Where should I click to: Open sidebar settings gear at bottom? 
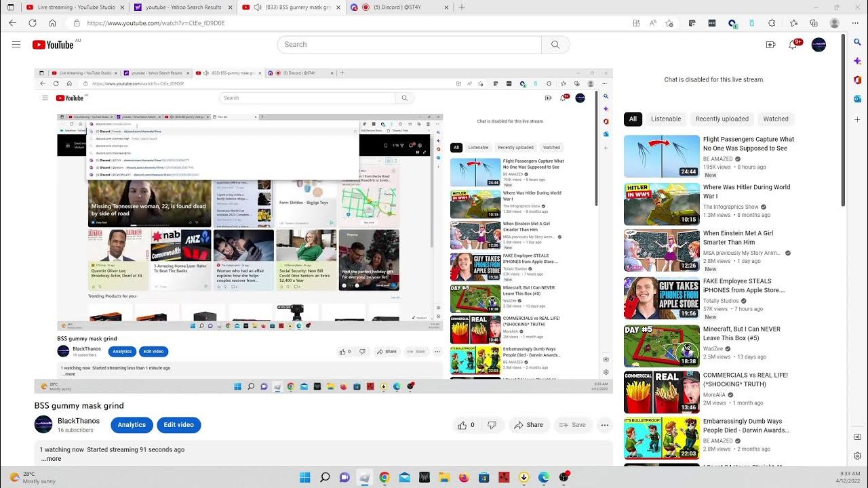[x=857, y=456]
